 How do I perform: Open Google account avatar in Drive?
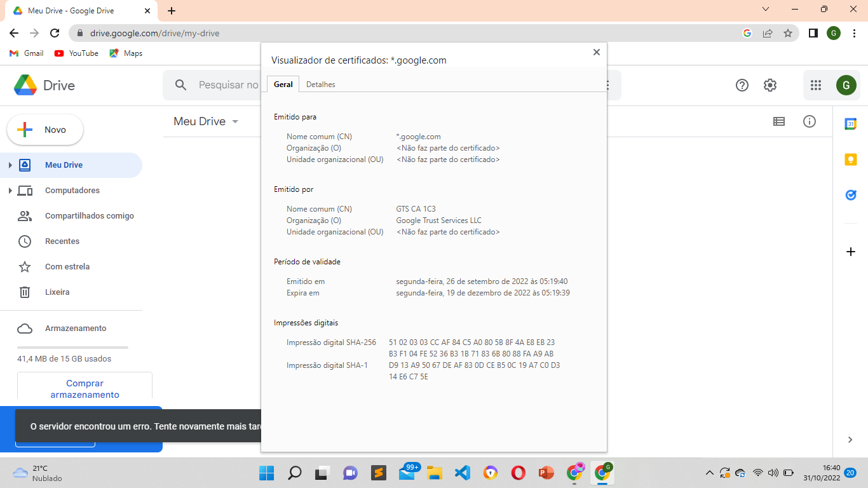coord(846,85)
